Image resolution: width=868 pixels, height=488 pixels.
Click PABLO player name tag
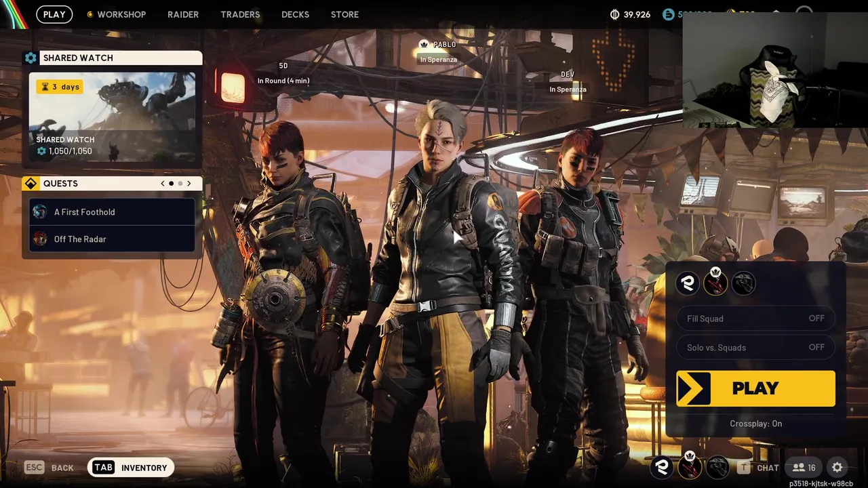444,44
